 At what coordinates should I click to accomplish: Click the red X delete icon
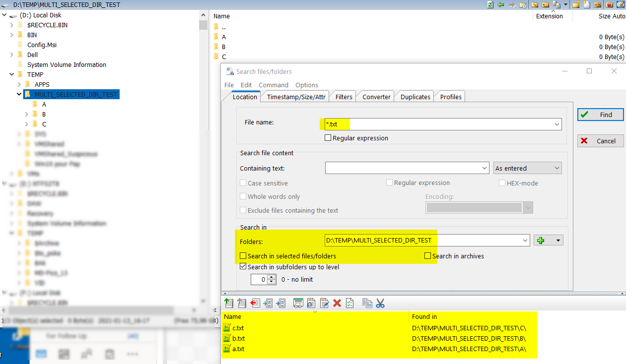point(337,303)
